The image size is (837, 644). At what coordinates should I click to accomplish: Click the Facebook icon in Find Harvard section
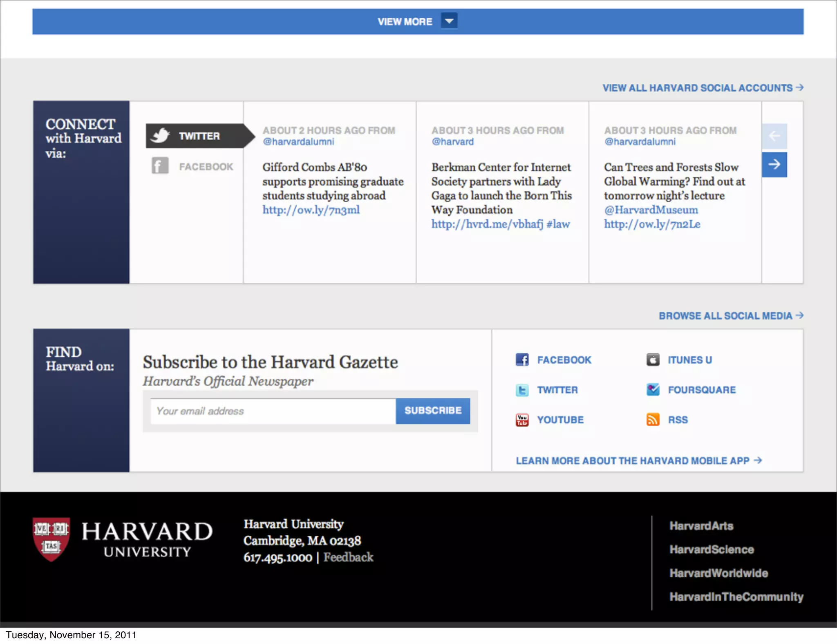click(x=522, y=360)
